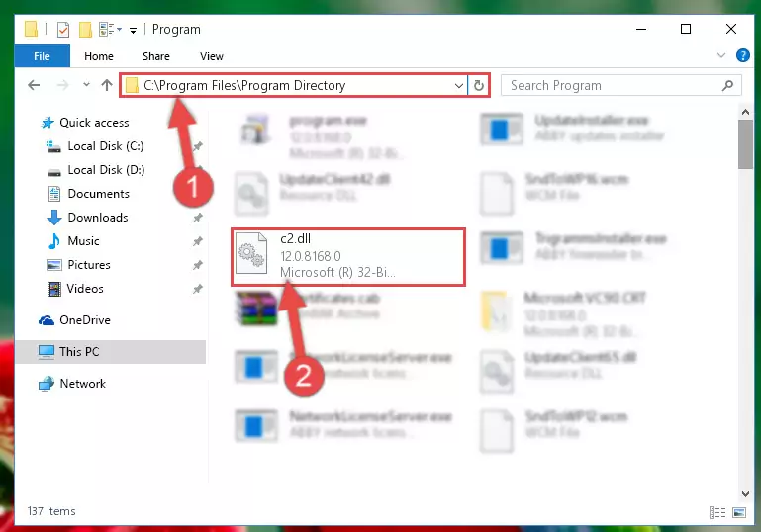Viewport: 761px width, 532px height.
Task: Expand the address bar history dropdown
Action: [x=458, y=86]
